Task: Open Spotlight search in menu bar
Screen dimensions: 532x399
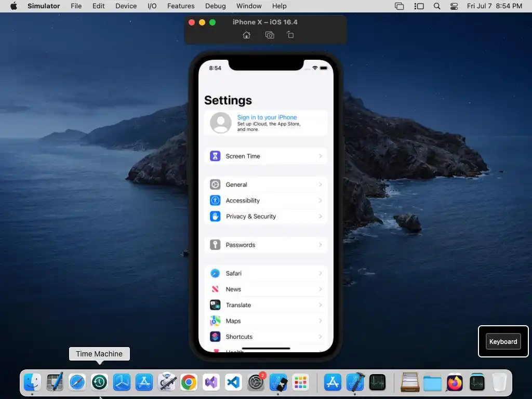Action: 437,6
